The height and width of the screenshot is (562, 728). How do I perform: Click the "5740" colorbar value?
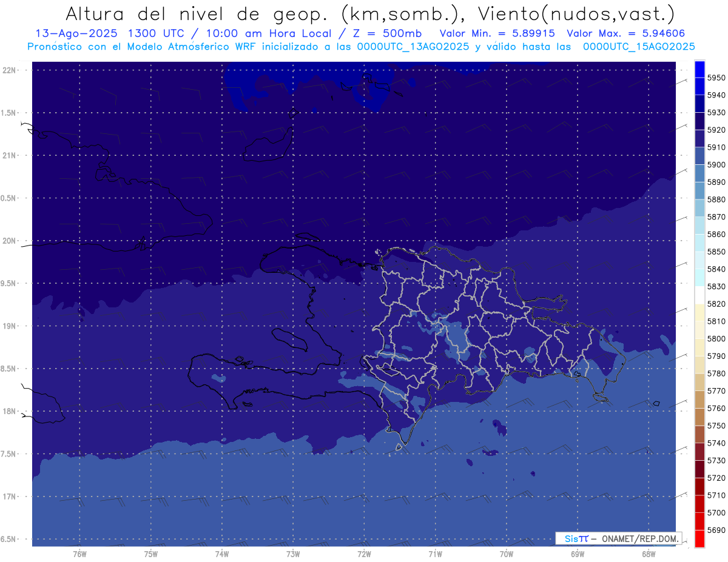[716, 443]
